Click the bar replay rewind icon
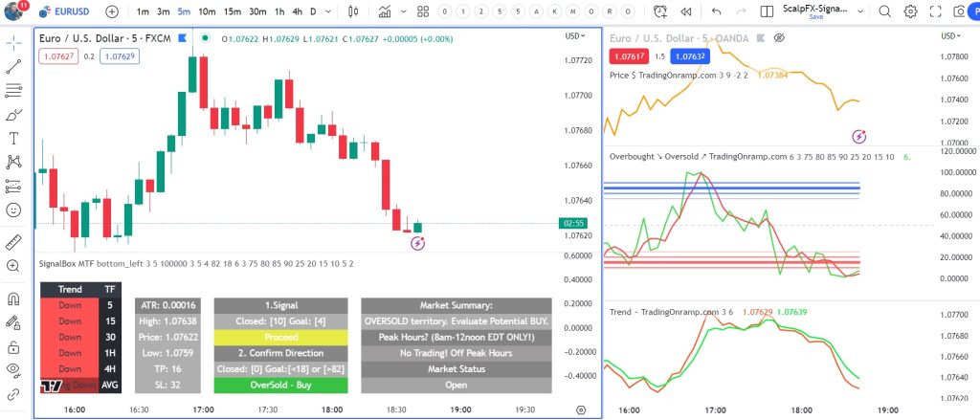 pyautogui.click(x=685, y=11)
